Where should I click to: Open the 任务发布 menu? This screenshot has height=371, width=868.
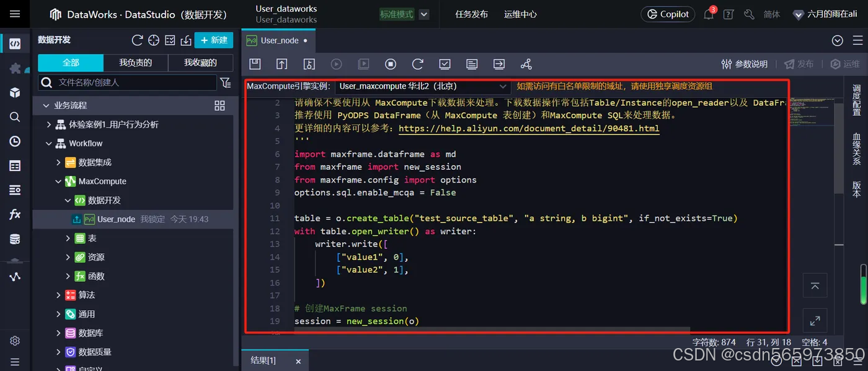click(x=471, y=14)
